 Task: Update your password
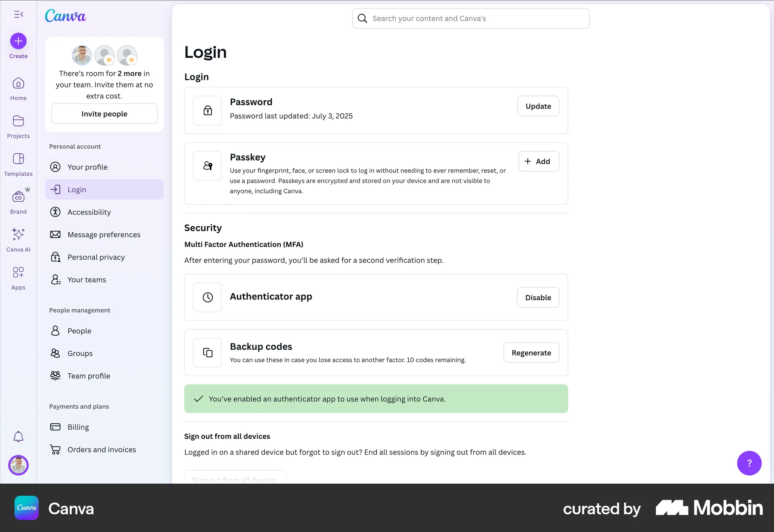click(538, 106)
